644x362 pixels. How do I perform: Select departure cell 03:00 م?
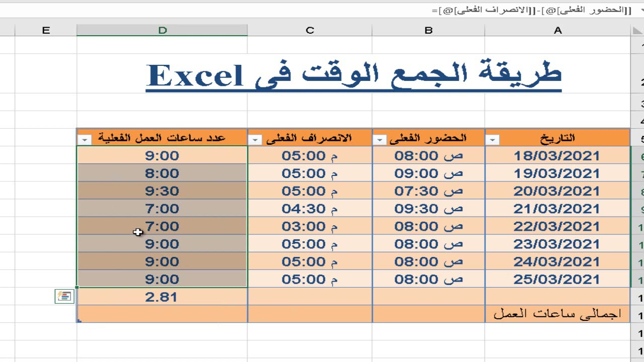pos(310,226)
